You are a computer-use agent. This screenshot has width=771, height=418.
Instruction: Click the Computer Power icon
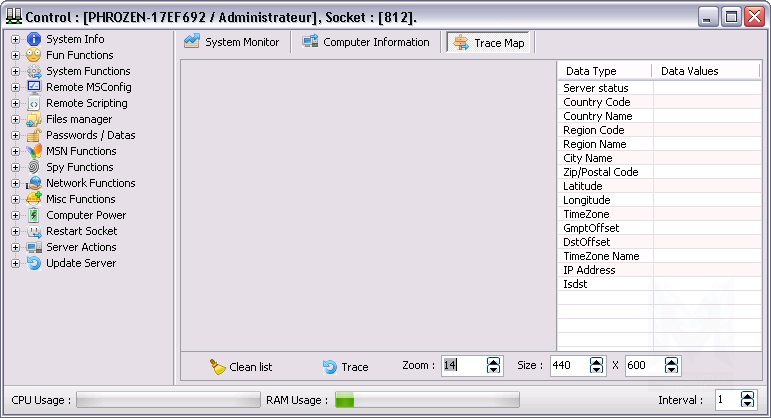click(34, 215)
